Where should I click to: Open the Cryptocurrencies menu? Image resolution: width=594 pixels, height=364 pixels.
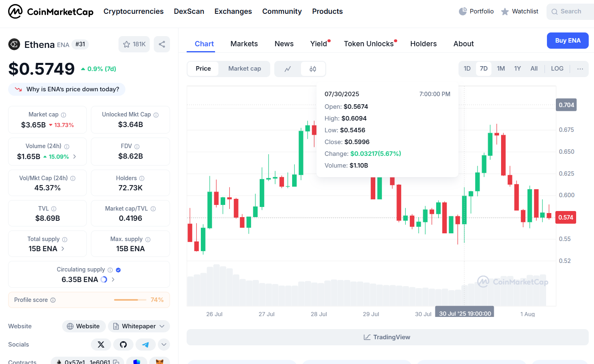[x=133, y=11]
